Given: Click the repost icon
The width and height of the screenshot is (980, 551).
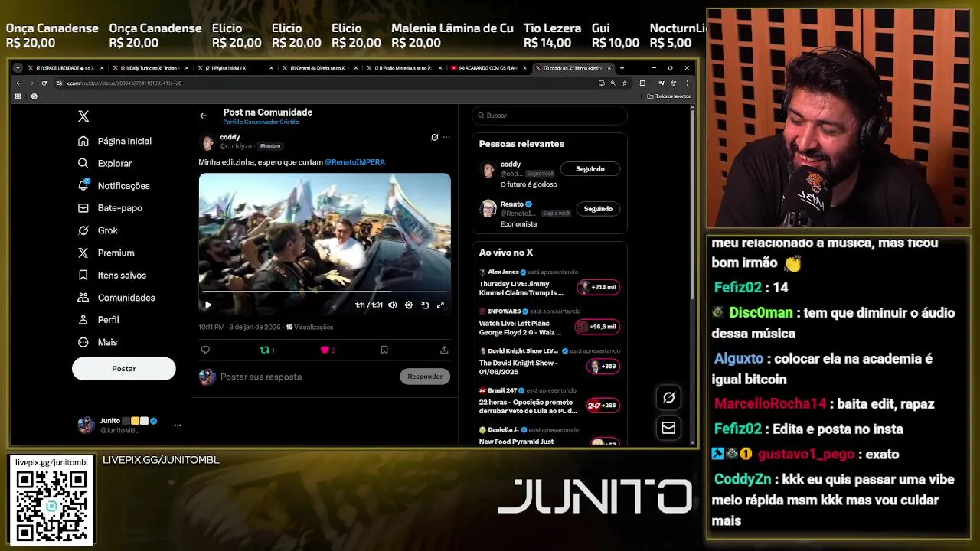Looking at the screenshot, I should point(265,350).
